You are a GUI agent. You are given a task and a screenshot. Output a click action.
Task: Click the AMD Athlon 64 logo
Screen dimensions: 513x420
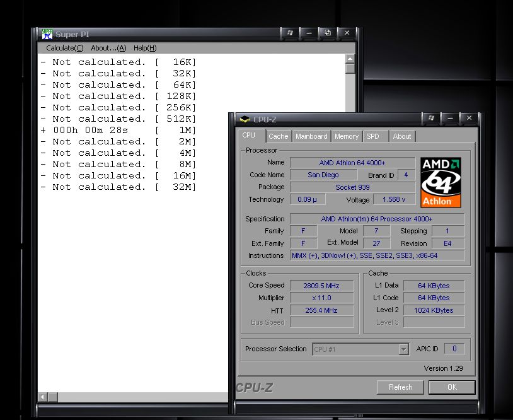pos(441,183)
